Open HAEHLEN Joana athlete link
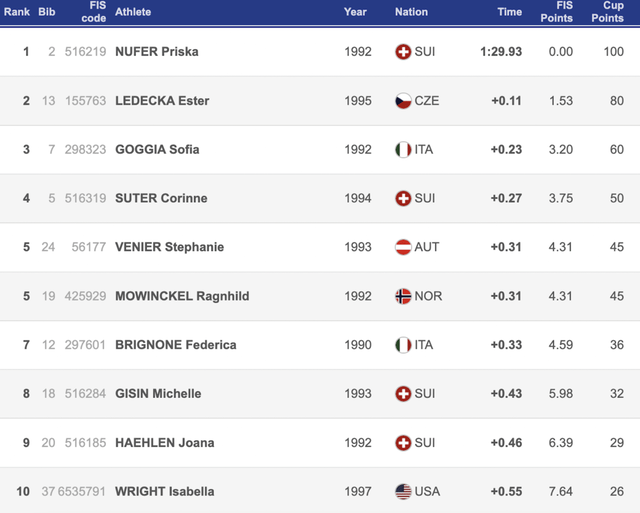Image resolution: width=640 pixels, height=513 pixels. 164,443
